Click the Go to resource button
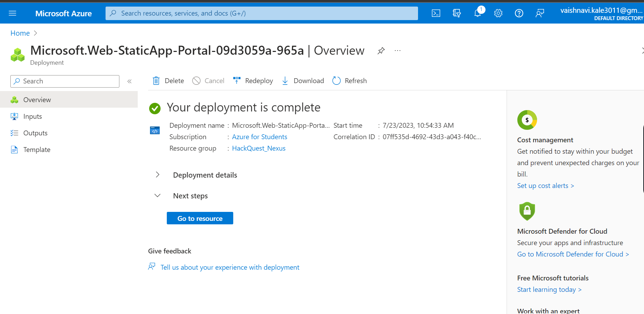Viewport: 644px width, 314px height. tap(200, 218)
